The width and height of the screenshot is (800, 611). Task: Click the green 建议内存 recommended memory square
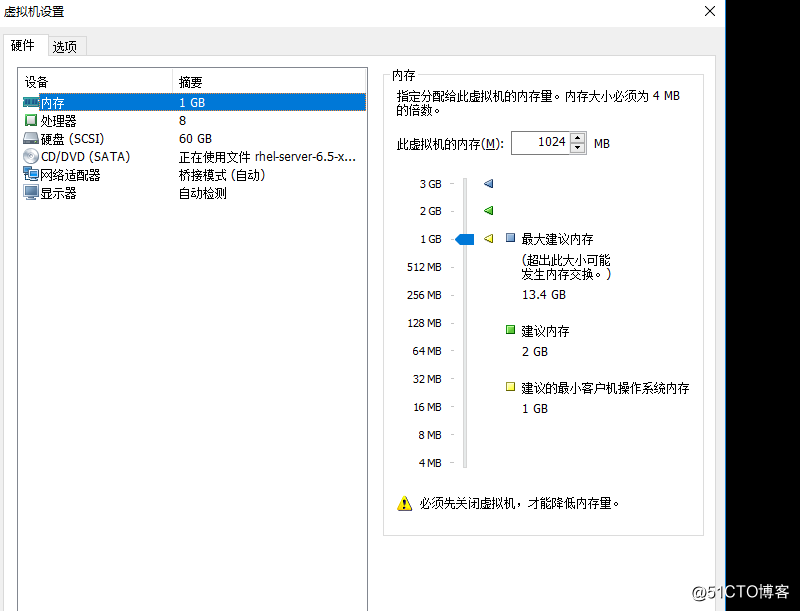pos(510,328)
